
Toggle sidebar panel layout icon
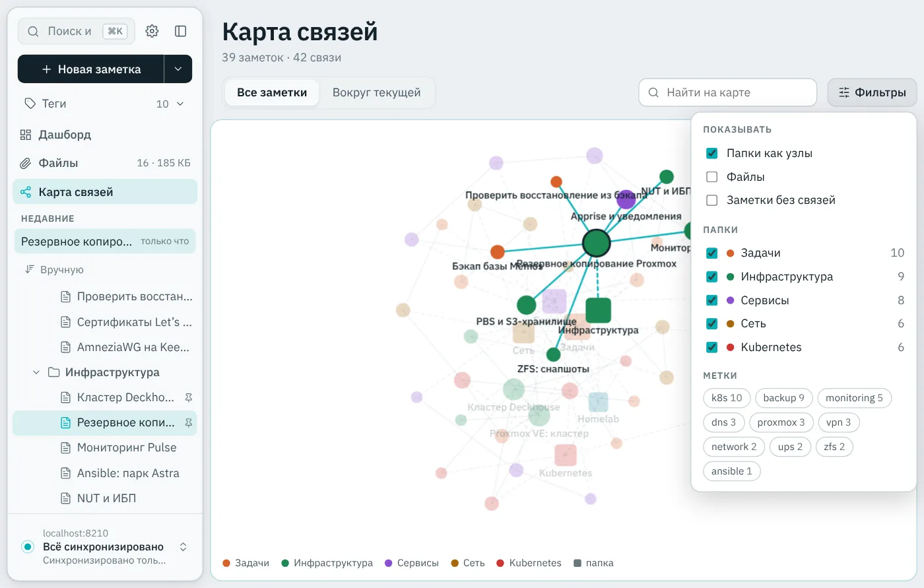click(181, 31)
